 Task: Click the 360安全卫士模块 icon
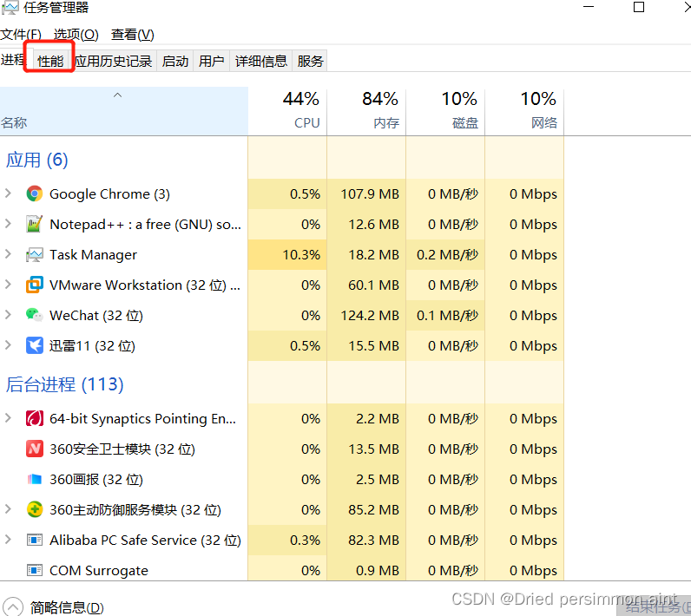(x=35, y=449)
